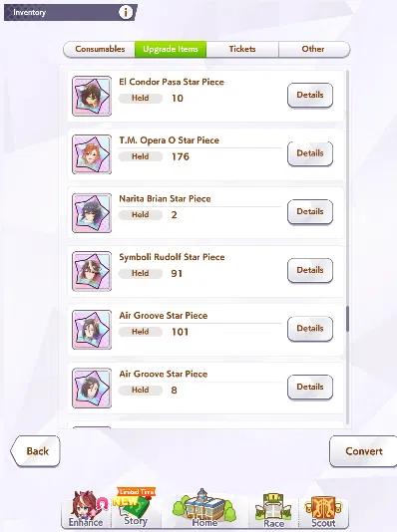Switch to the Tickets tab
This screenshot has width=397, height=532.
[242, 49]
